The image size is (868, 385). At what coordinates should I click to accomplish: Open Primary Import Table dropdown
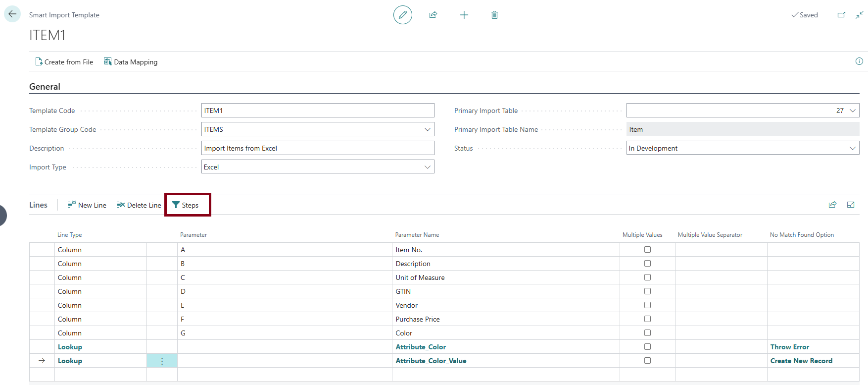(853, 110)
